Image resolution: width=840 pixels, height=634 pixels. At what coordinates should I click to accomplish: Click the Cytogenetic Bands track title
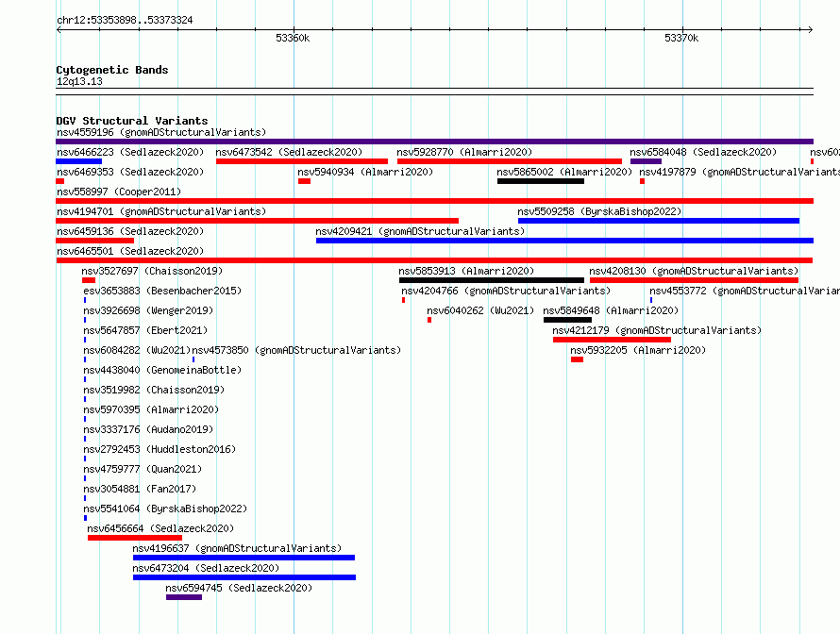pos(112,70)
